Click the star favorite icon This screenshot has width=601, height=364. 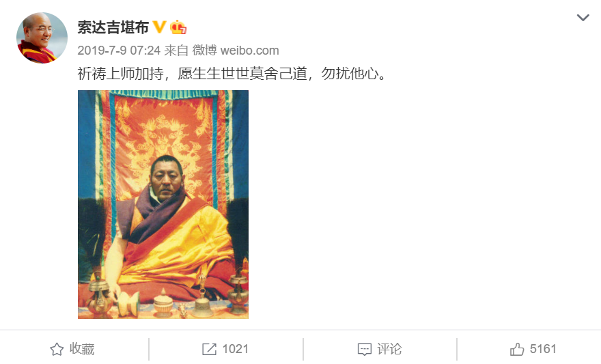point(57,349)
